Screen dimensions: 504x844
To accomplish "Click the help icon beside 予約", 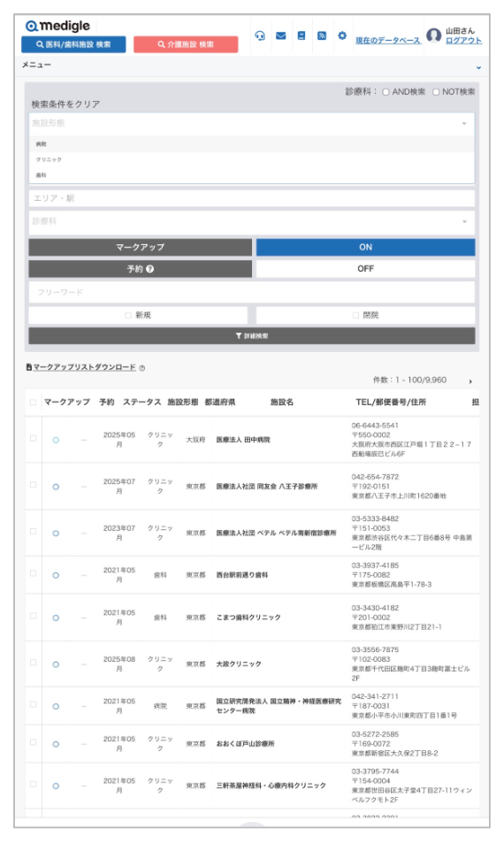I will coord(150,269).
